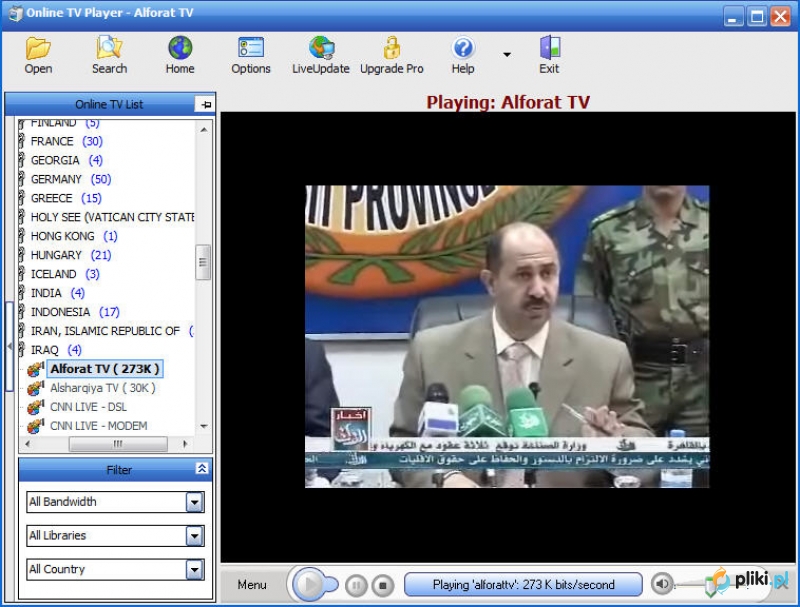Image resolution: width=800 pixels, height=607 pixels.
Task: Pause playback with the pause button
Action: point(356,585)
